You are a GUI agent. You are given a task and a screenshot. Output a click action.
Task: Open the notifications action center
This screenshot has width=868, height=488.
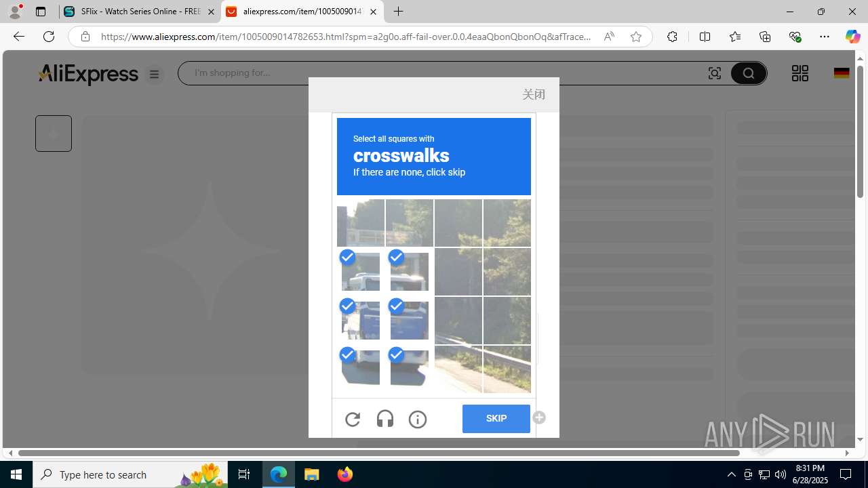(x=846, y=474)
